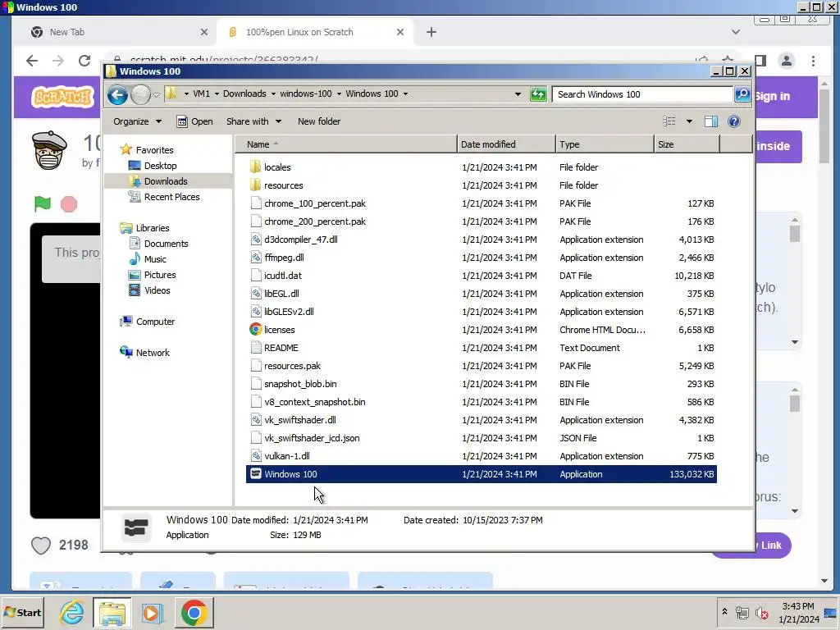This screenshot has height=630, width=840.
Task: Select the snapshot_blob.bin file
Action: pos(481,384)
